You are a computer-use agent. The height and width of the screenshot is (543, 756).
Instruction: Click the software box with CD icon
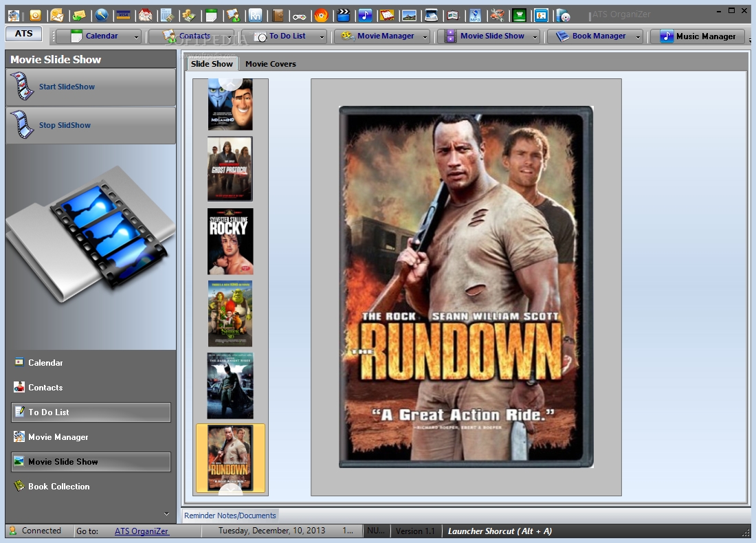[563, 15]
